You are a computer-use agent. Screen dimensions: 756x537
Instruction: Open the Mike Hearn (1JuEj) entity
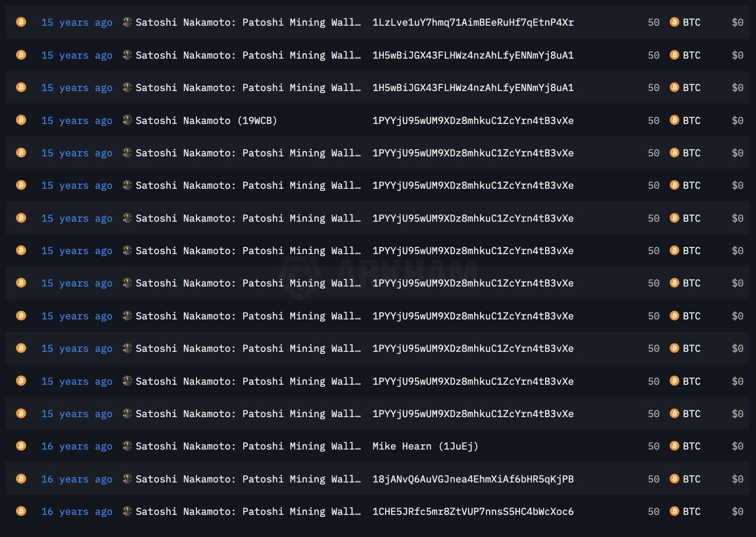425,446
